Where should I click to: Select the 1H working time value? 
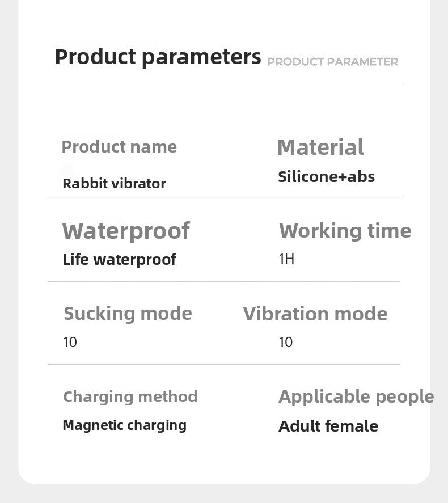point(286,259)
